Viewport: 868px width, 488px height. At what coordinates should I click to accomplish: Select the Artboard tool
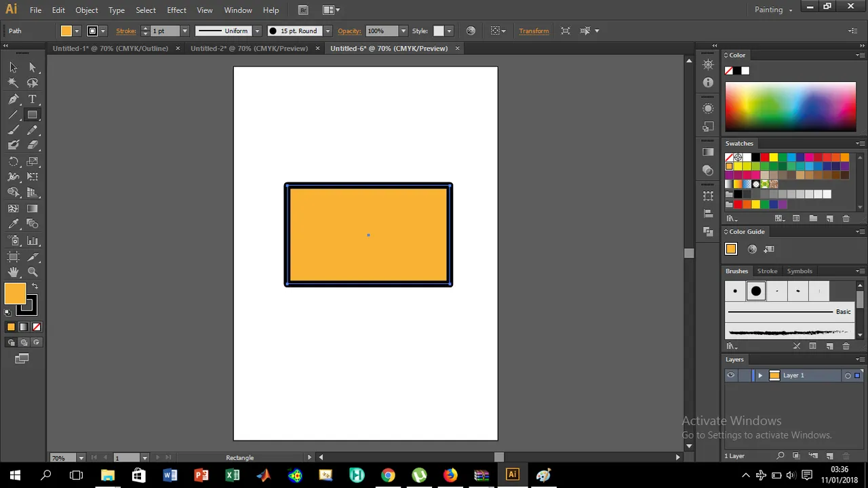tap(13, 256)
